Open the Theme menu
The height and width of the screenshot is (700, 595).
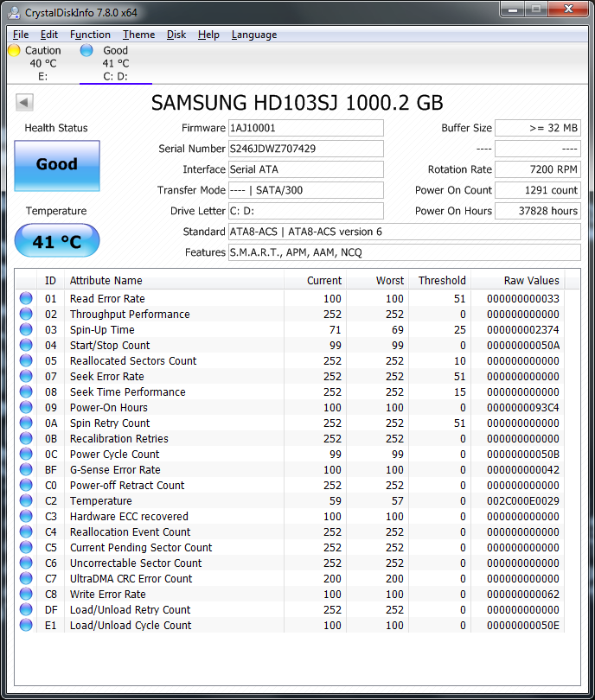tap(139, 35)
